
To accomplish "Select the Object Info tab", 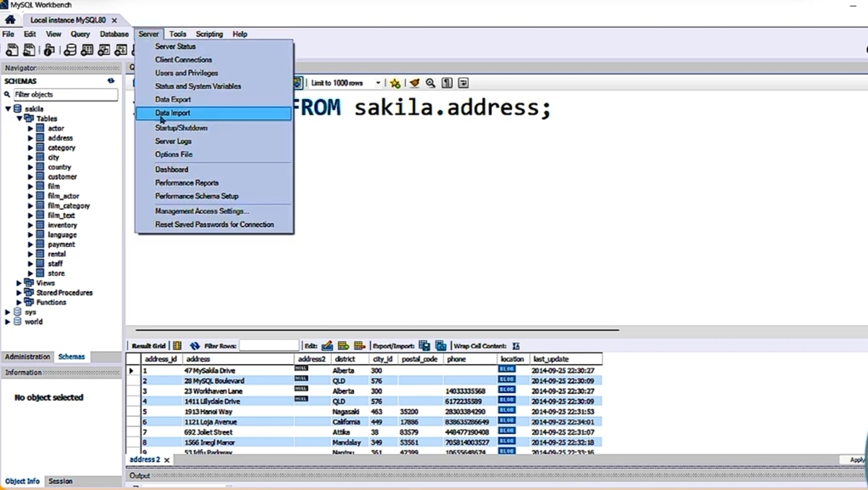I will [x=22, y=481].
